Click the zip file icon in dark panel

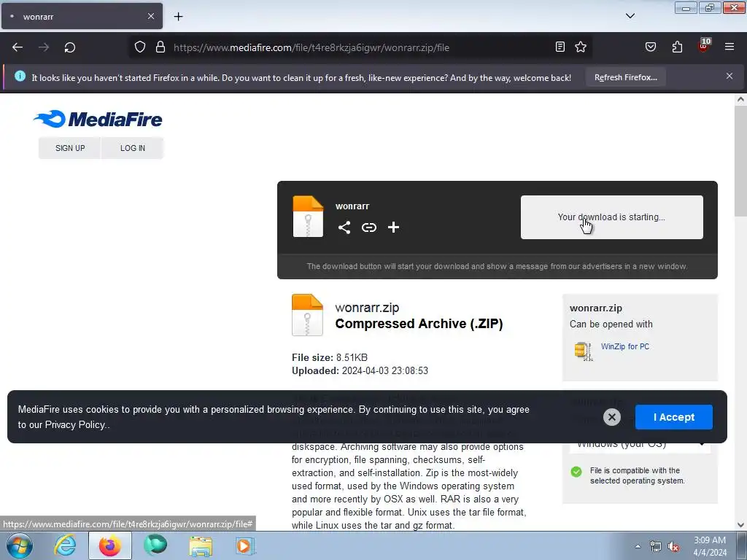click(308, 216)
